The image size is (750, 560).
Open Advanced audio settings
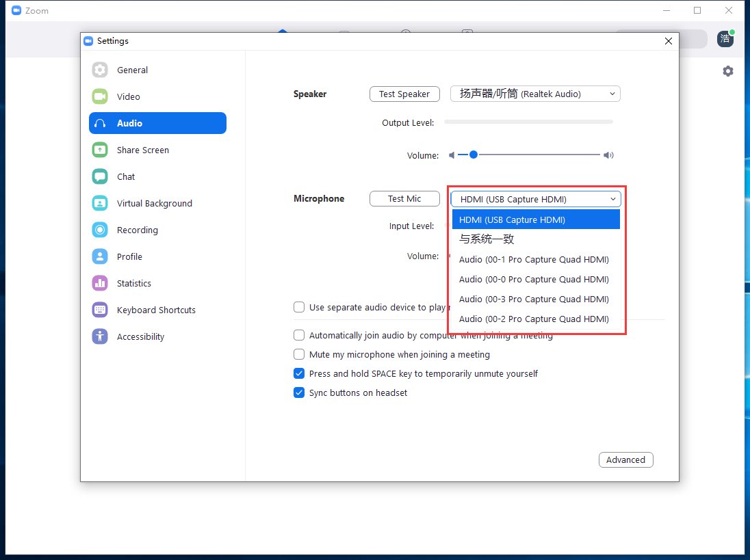coord(625,459)
